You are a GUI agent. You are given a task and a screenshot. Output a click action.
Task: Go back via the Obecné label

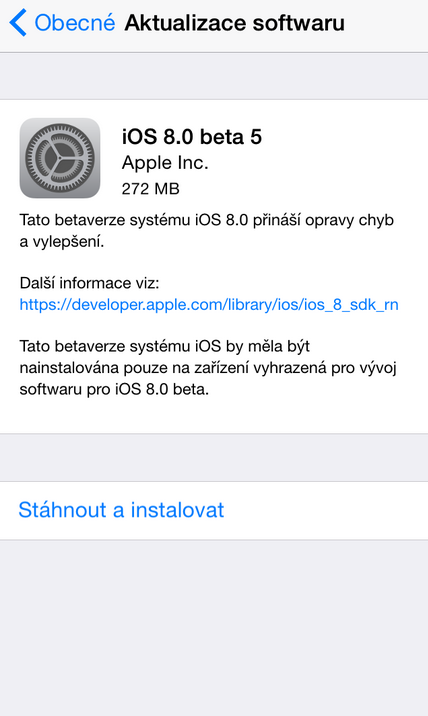75,22
